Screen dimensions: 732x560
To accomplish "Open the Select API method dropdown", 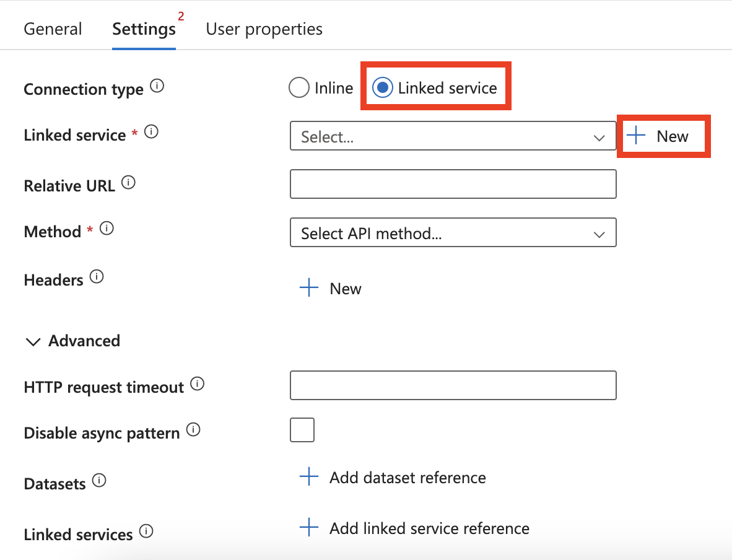I will (453, 232).
